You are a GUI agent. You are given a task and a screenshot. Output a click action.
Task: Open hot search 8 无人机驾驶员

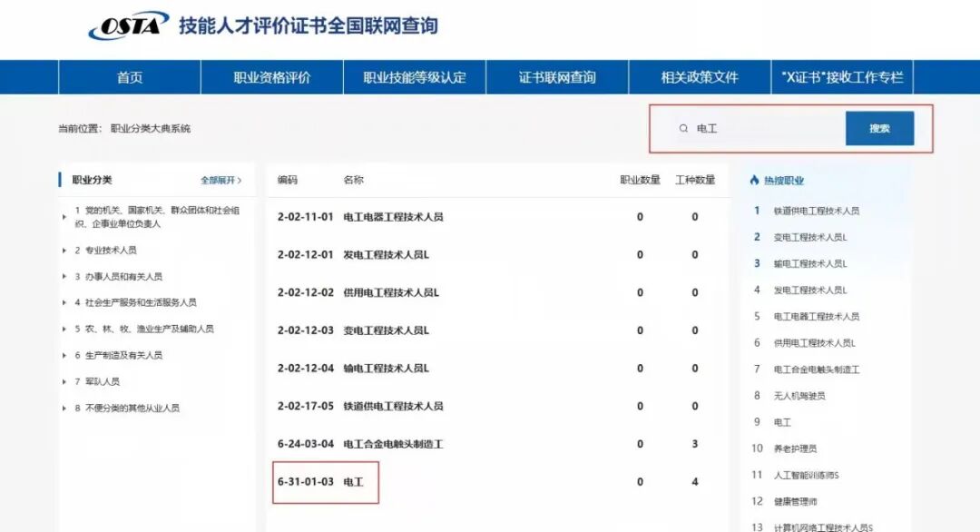799,396
